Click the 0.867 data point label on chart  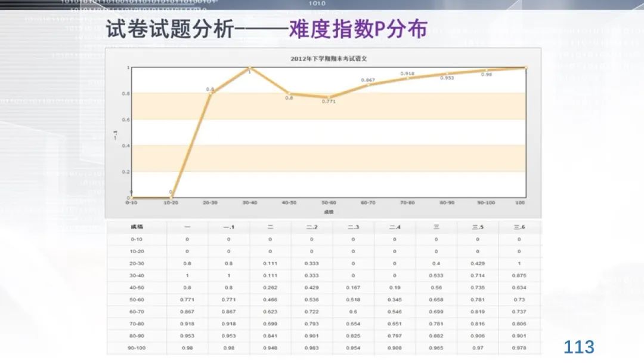tap(368, 80)
